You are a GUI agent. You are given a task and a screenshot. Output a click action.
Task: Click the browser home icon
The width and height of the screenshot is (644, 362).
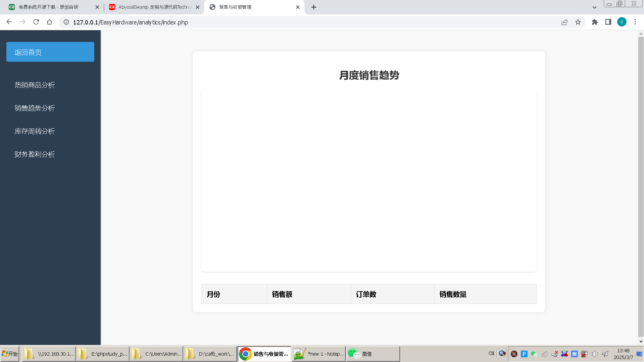click(x=49, y=22)
